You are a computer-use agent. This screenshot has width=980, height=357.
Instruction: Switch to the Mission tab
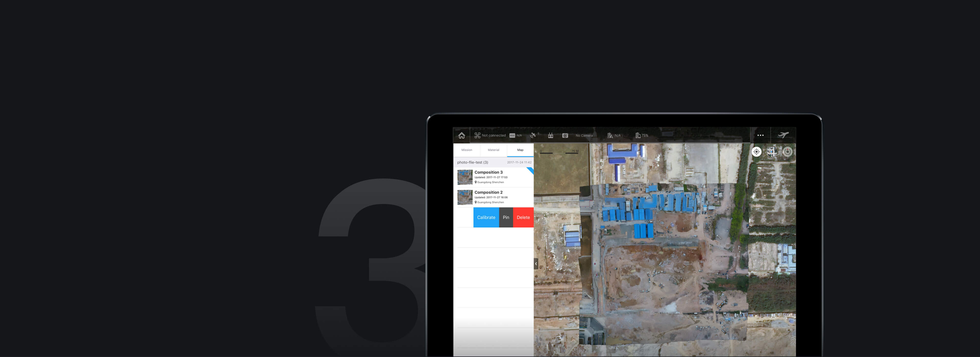click(466, 150)
